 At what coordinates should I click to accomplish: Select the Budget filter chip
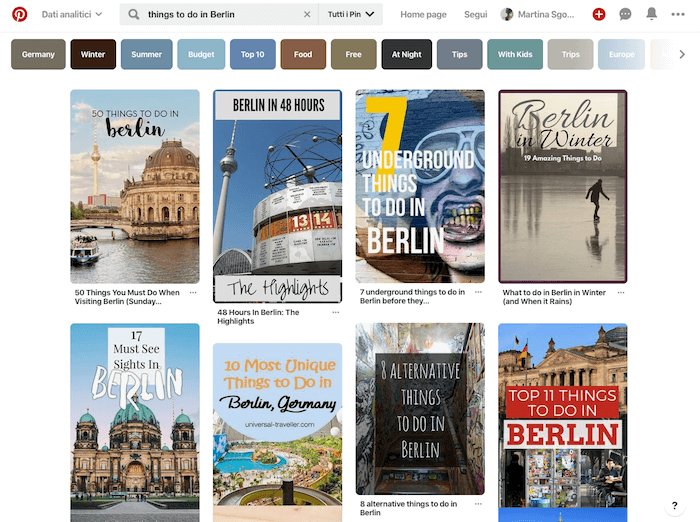point(201,54)
